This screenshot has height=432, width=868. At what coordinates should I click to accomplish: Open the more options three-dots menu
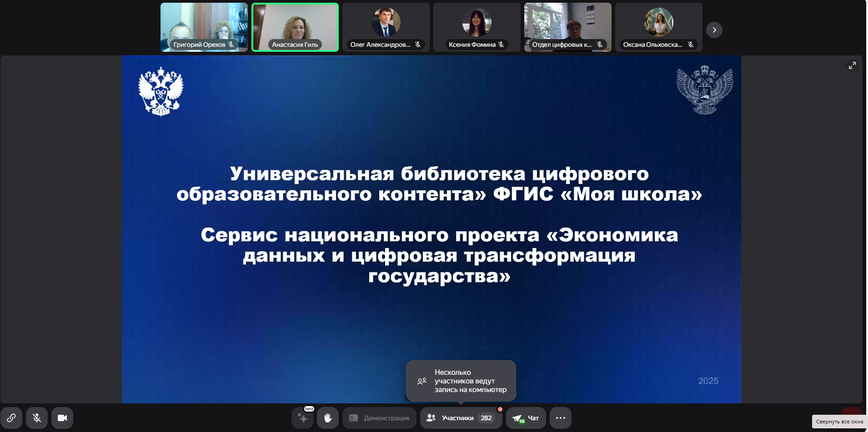click(561, 418)
